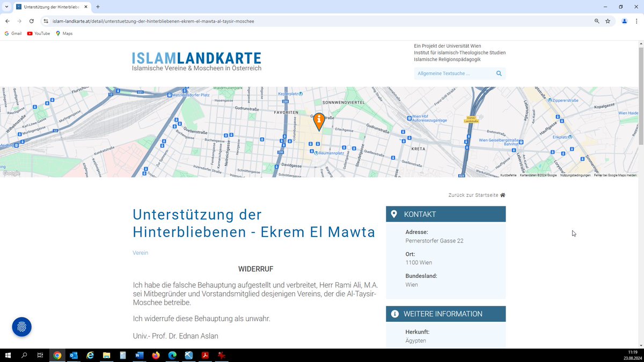
Task: Click the taskbar clock showing 11:19
Action: [x=632, y=352]
